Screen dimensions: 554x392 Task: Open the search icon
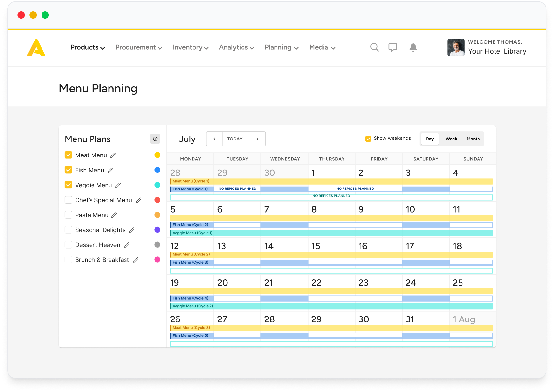coord(375,47)
